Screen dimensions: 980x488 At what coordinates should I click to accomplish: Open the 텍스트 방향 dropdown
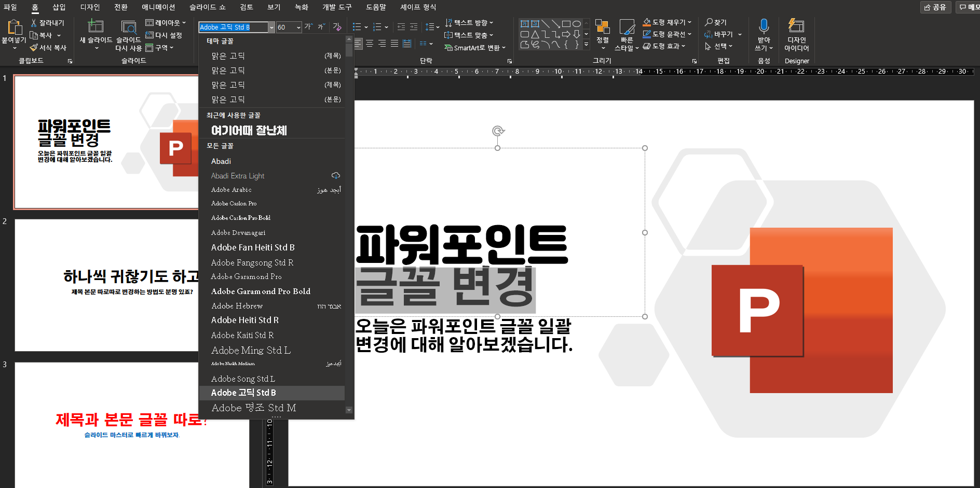(x=469, y=23)
